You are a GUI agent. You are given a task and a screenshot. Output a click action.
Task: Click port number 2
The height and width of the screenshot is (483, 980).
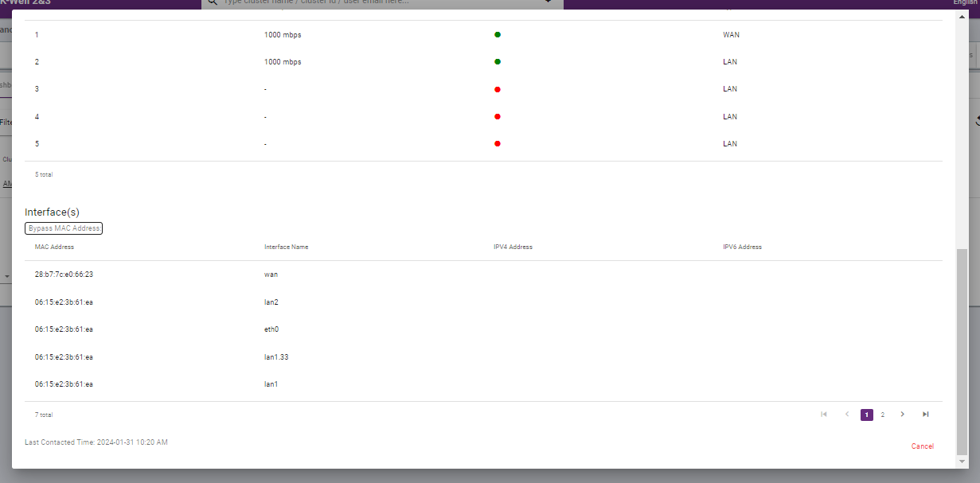(x=37, y=61)
